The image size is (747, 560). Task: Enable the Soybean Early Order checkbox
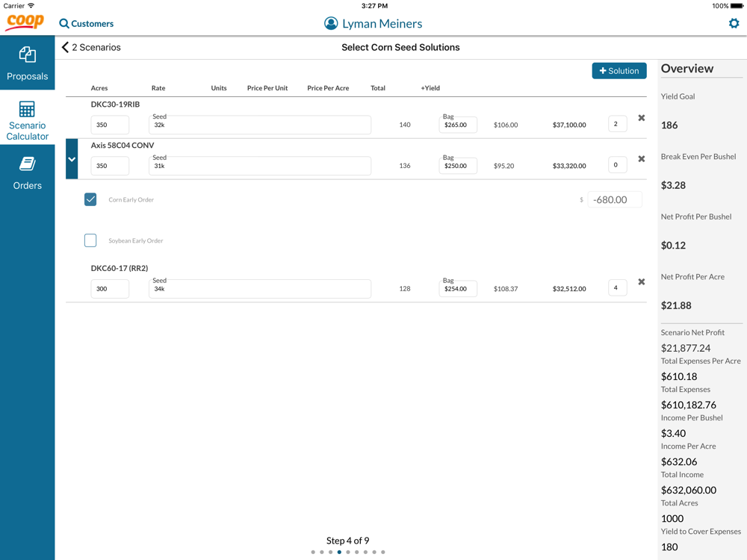point(90,240)
